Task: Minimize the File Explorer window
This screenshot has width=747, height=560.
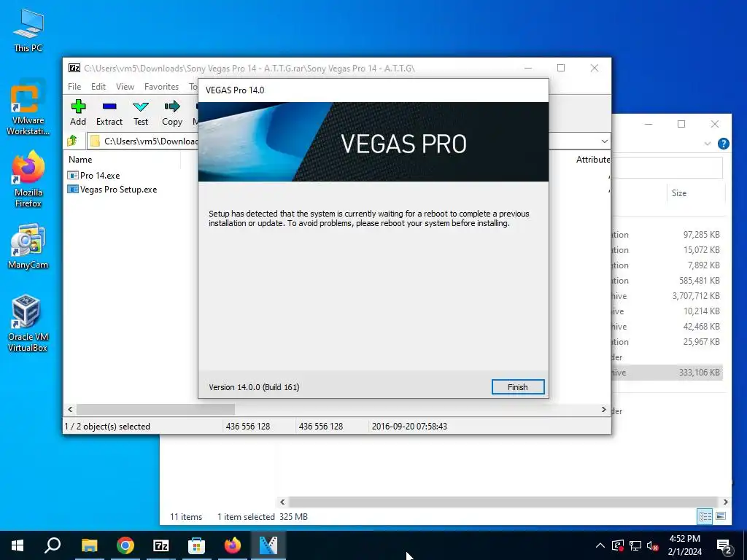Action: 649,124
